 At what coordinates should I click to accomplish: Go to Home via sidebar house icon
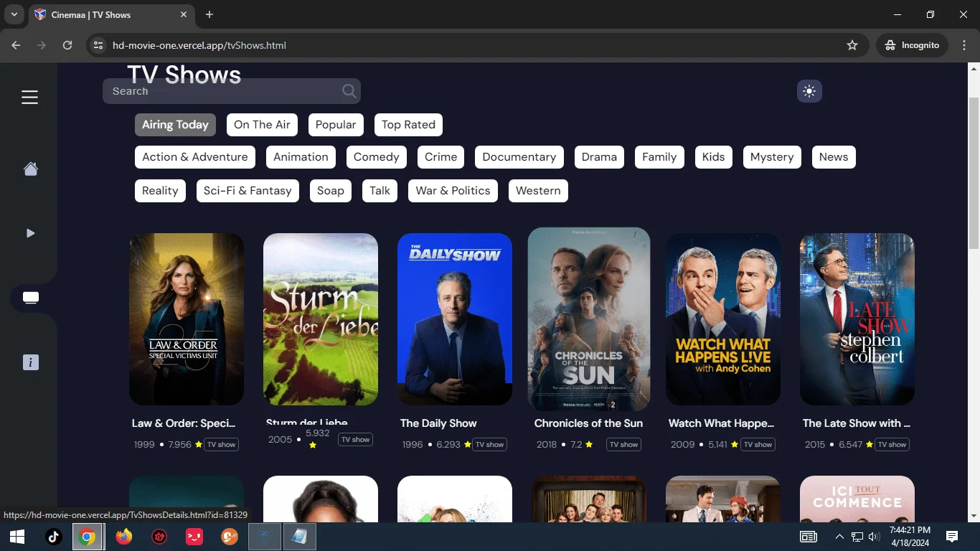[x=30, y=169]
